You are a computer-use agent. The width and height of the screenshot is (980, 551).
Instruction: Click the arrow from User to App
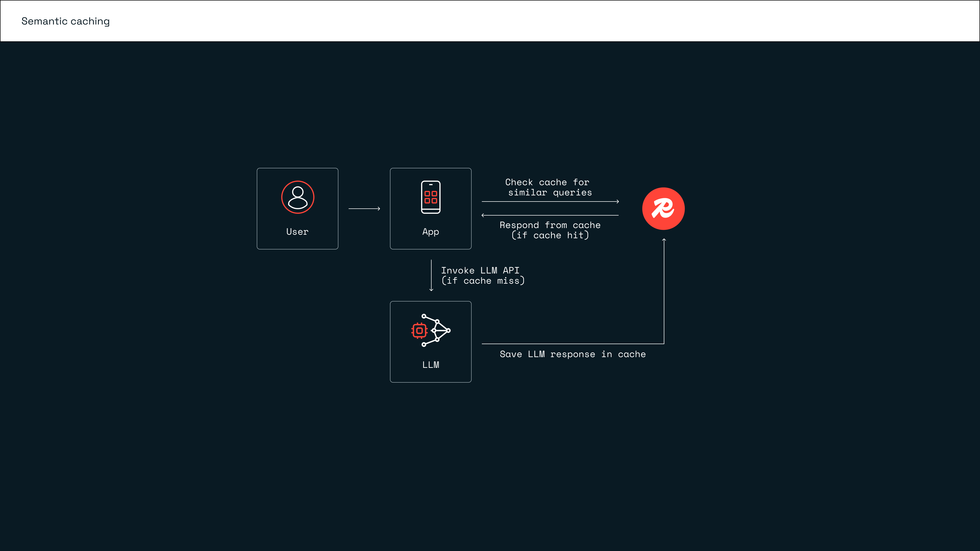pos(364,208)
